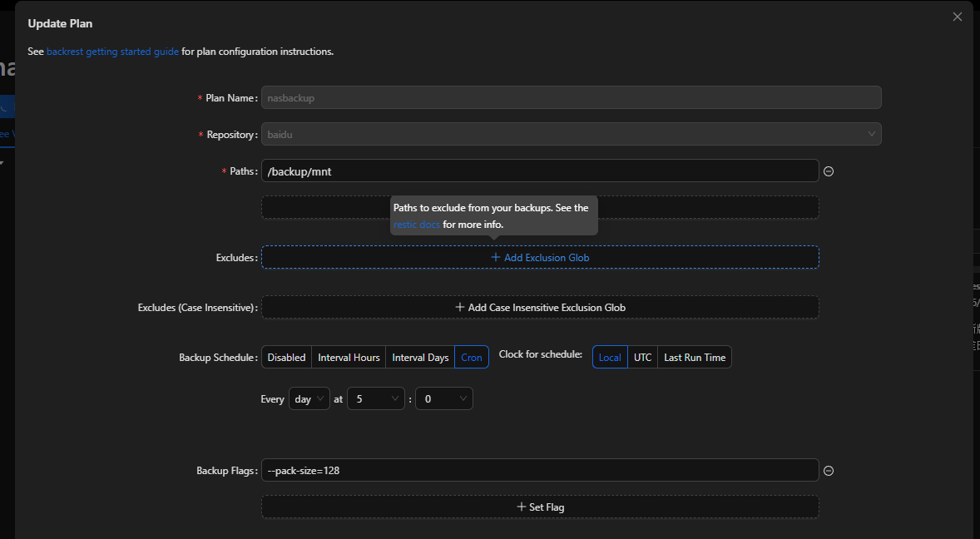The image size is (980, 539).
Task: Select Local clock for schedule
Action: click(x=610, y=358)
